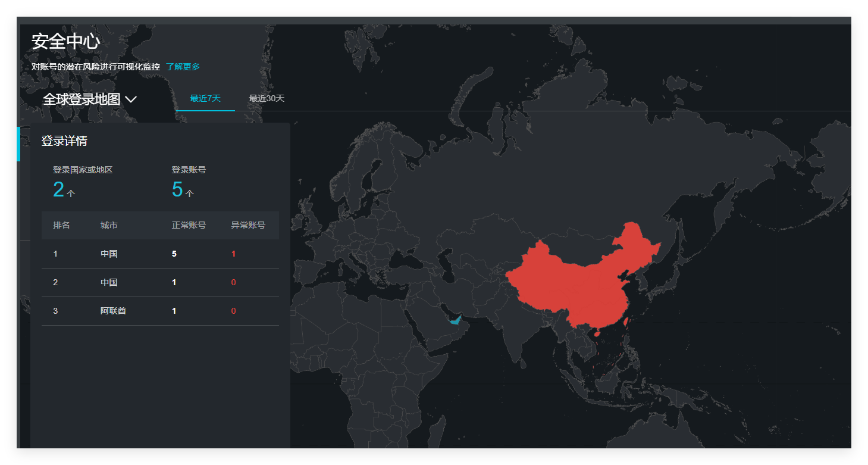Viewport: 868px width, 465px height.
Task: Click the 安全中心 page title
Action: point(66,41)
